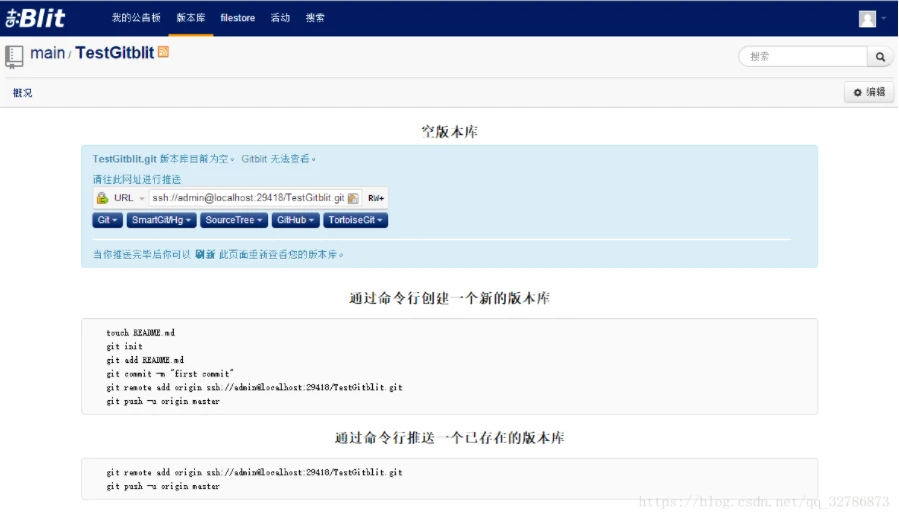
Task: Click the repository book icon
Action: click(x=14, y=55)
